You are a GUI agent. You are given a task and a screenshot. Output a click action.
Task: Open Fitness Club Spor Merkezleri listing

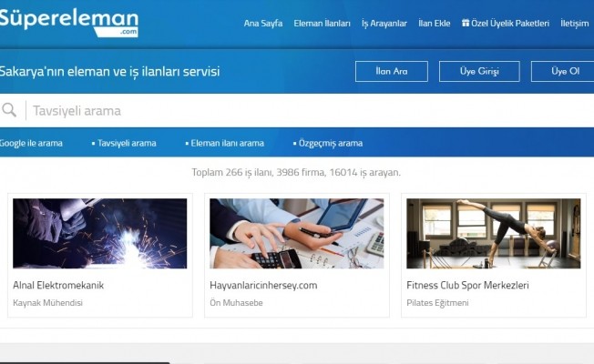[467, 285]
